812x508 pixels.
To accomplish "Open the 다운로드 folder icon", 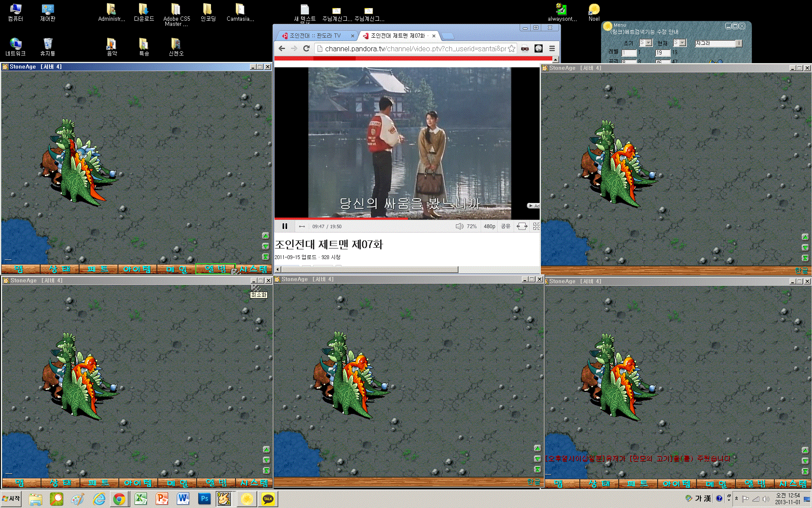I will 144,13.
